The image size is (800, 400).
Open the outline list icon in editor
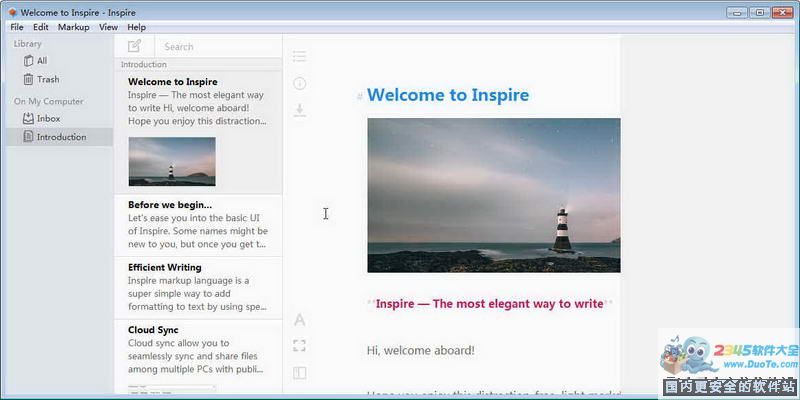(x=299, y=57)
